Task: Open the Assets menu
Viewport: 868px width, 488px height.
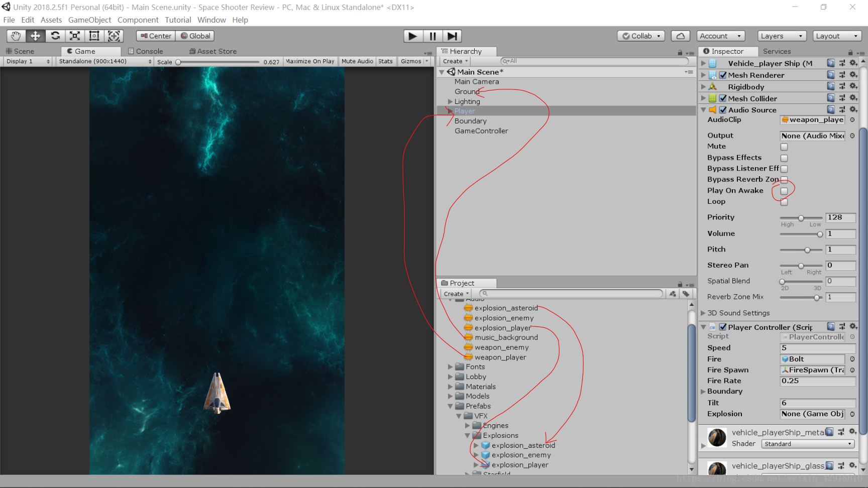Action: pyautogui.click(x=51, y=20)
